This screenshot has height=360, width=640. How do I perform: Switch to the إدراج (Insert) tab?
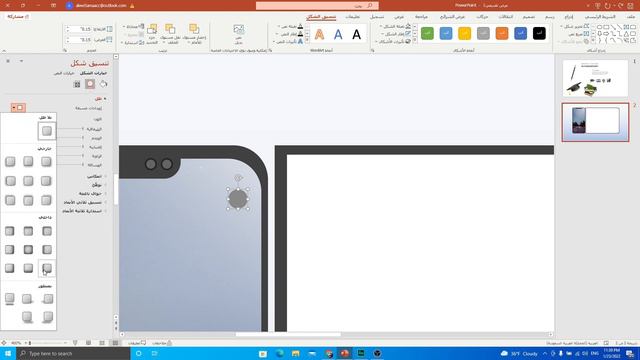569,17
